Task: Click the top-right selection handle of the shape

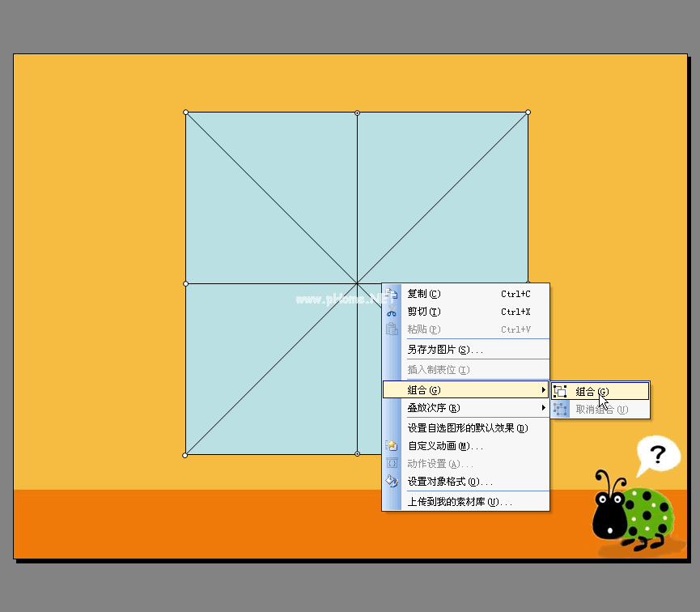Action: [x=528, y=113]
